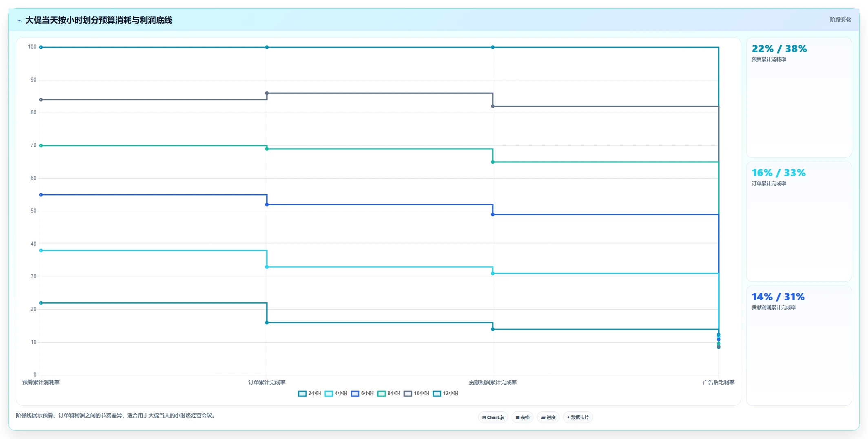Click the 12小时 point at 100 on 订单累计完成率
This screenshot has height=439, width=868.
[x=267, y=47]
